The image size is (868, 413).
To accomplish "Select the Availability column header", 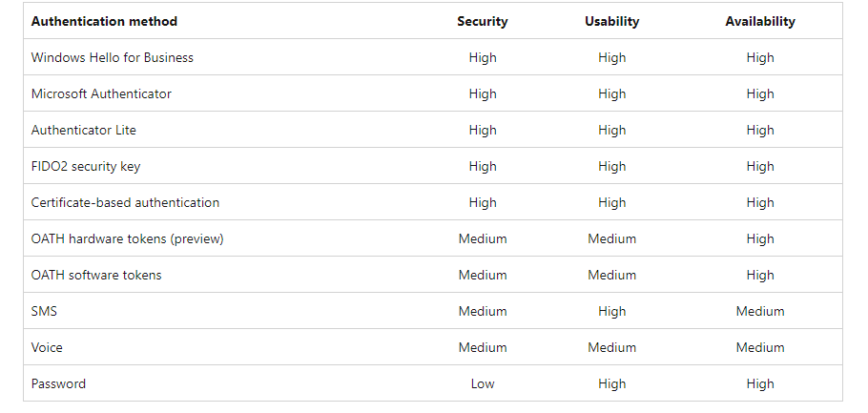I will coord(760,21).
